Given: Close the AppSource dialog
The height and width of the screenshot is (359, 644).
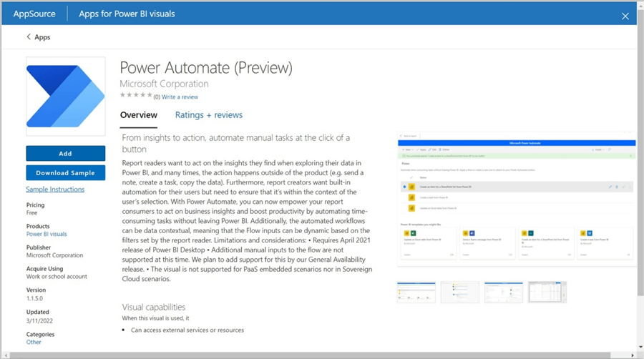Looking at the screenshot, I should coord(625,16).
